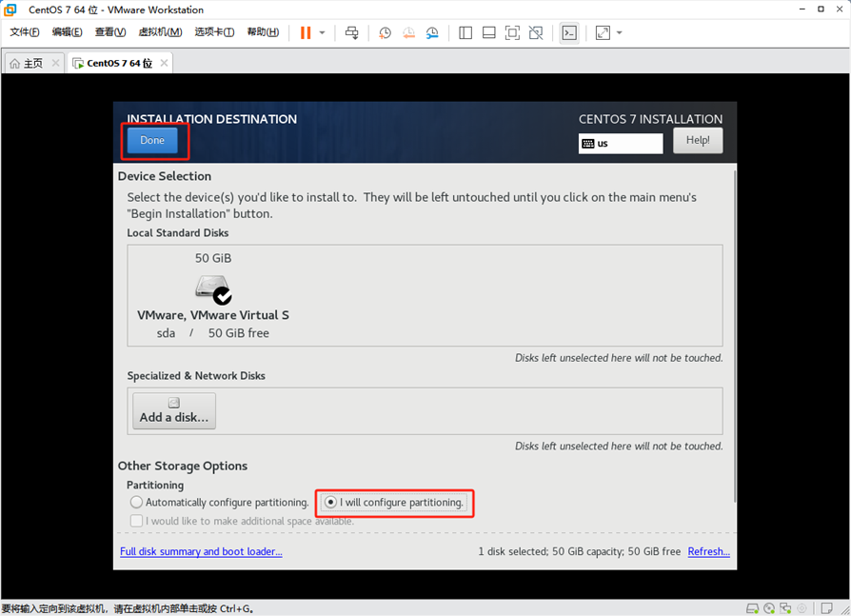
Task: Revert to the previous snapshot
Action: coord(408,32)
